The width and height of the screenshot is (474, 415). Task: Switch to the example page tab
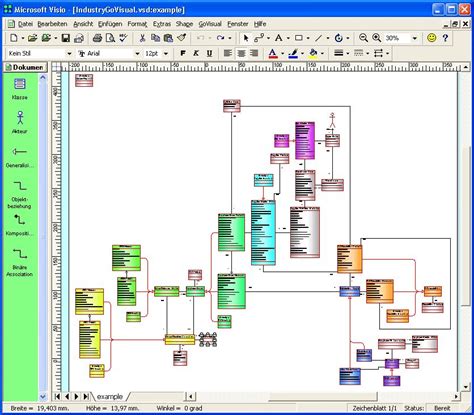(x=110, y=397)
